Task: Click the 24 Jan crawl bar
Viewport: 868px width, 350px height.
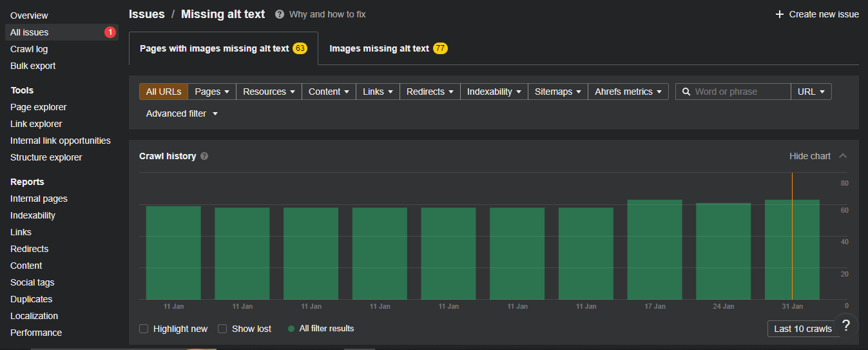Action: (724, 251)
